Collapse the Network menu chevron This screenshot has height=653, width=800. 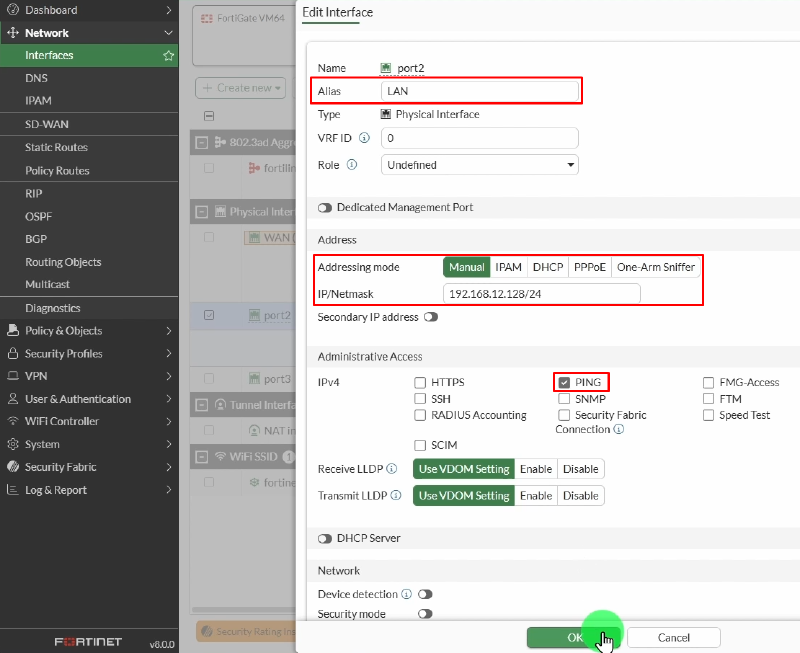168,33
